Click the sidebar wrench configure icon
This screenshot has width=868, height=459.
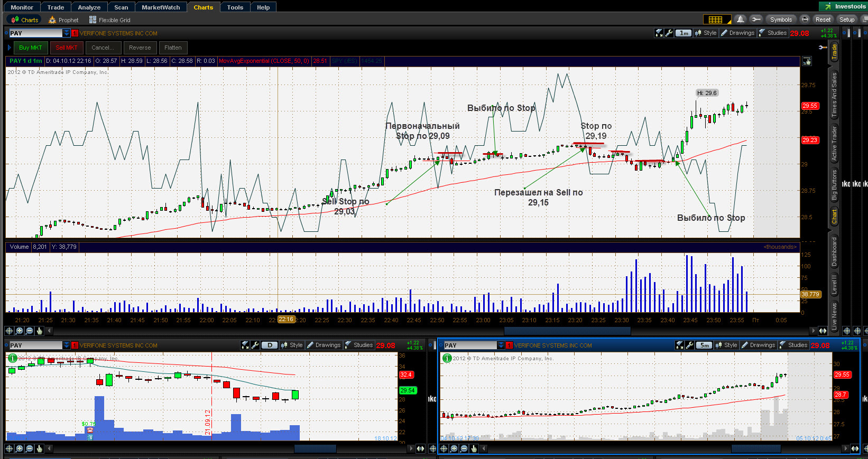[x=823, y=48]
